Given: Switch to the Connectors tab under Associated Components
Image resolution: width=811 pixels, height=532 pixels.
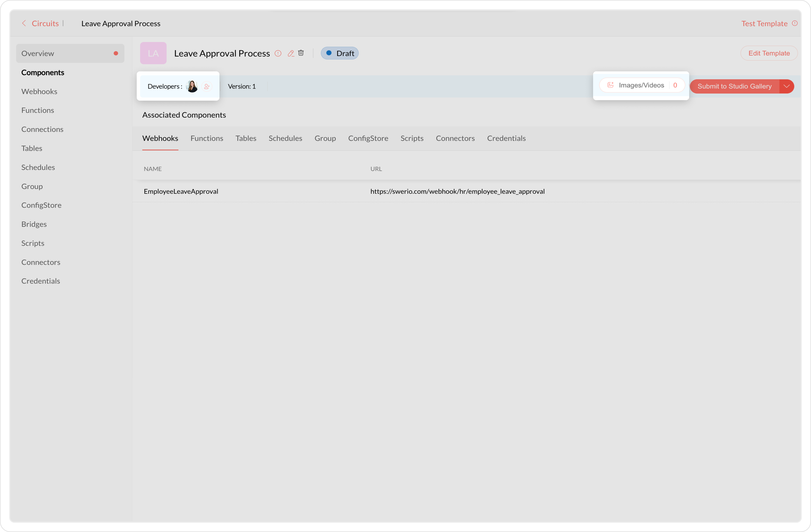Looking at the screenshot, I should tap(455, 138).
